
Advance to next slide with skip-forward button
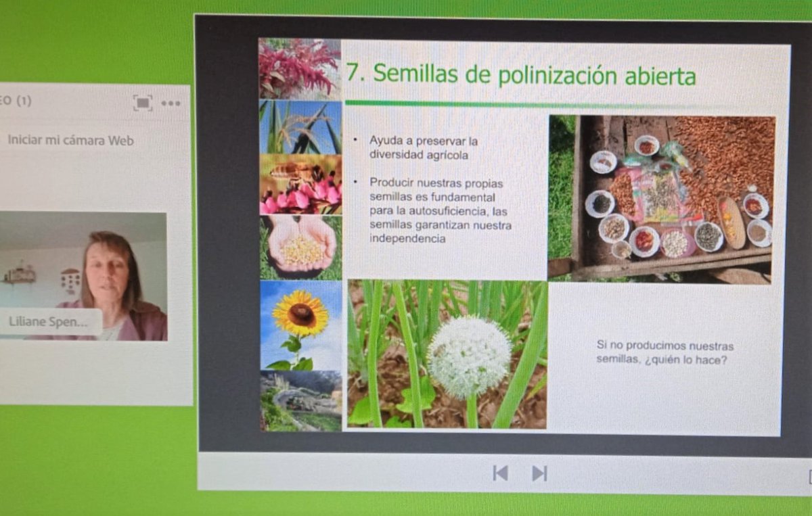click(539, 473)
